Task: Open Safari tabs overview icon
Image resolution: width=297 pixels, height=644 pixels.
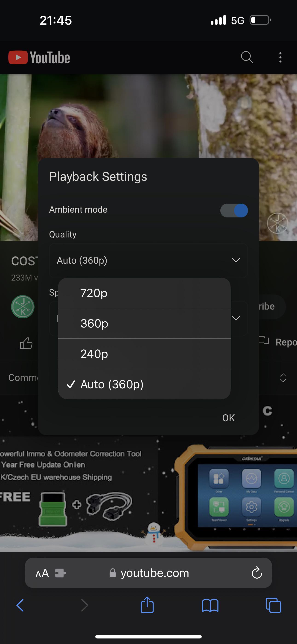Action: pos(273,606)
